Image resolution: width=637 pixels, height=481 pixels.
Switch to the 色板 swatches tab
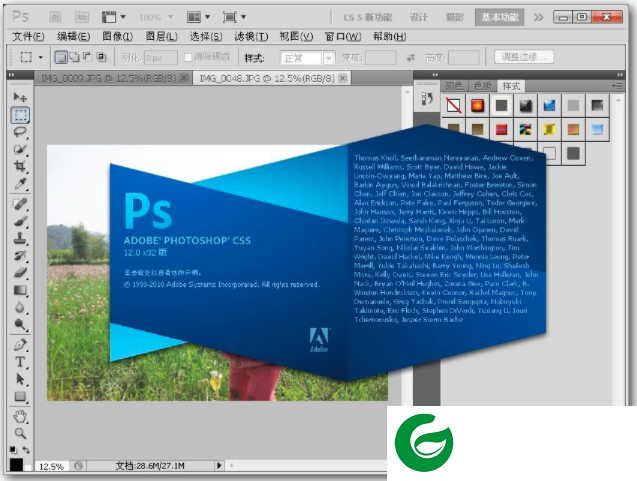pyautogui.click(x=483, y=86)
